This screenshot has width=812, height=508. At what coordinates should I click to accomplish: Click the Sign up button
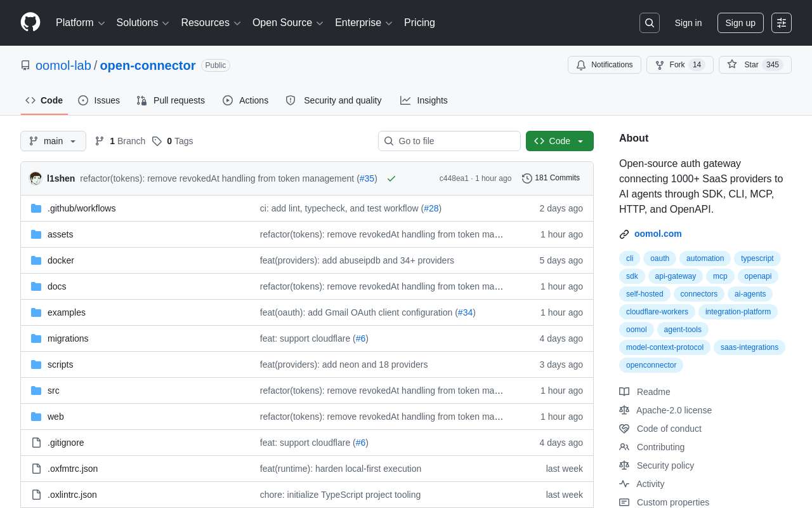740,23
